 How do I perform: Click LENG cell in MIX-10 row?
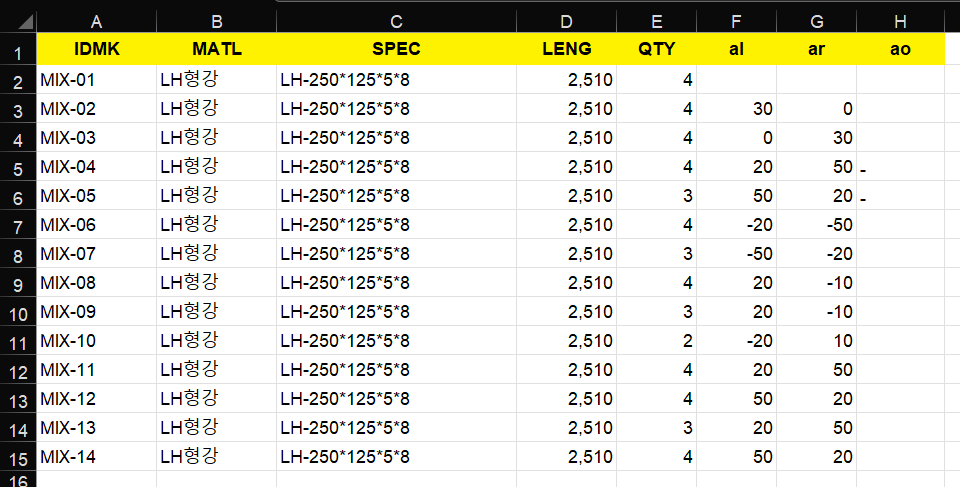(x=566, y=341)
